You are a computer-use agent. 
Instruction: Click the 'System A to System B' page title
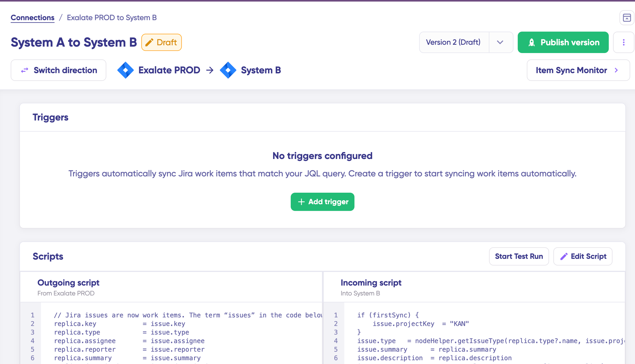[74, 42]
